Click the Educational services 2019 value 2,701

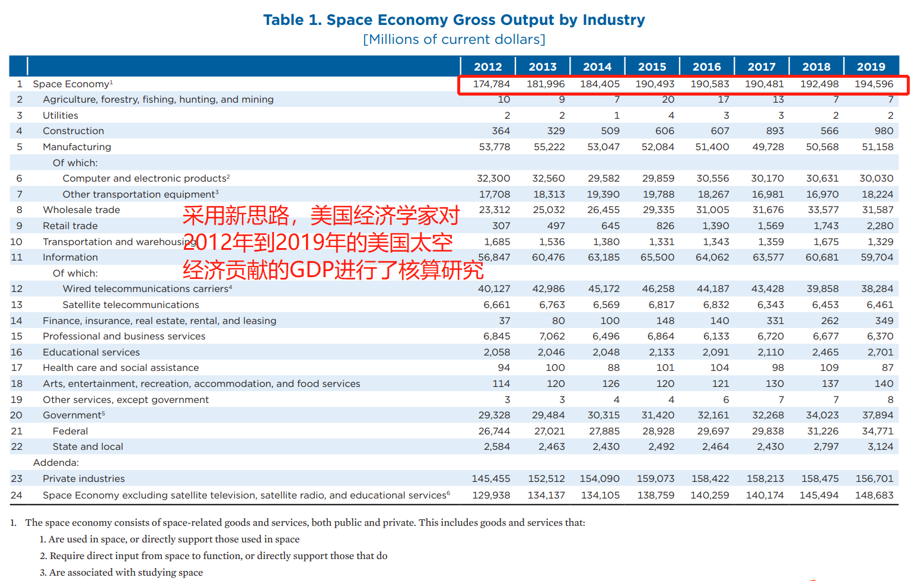point(880,352)
